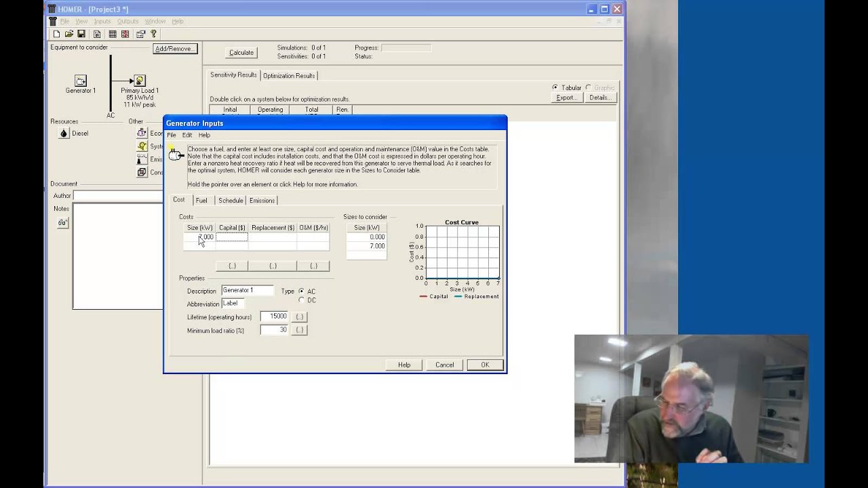The width and height of the screenshot is (868, 488).
Task: Click the question mark help toolbar icon
Action: pyautogui.click(x=153, y=34)
